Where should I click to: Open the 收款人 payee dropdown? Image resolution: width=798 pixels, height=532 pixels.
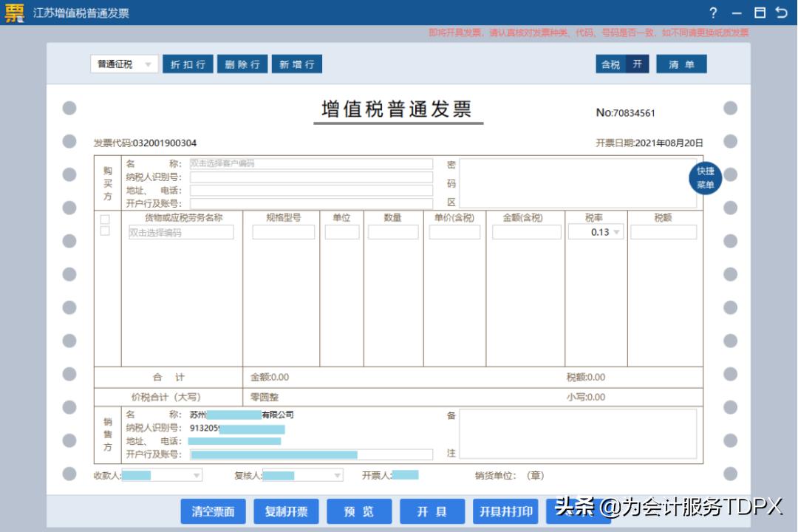click(195, 475)
